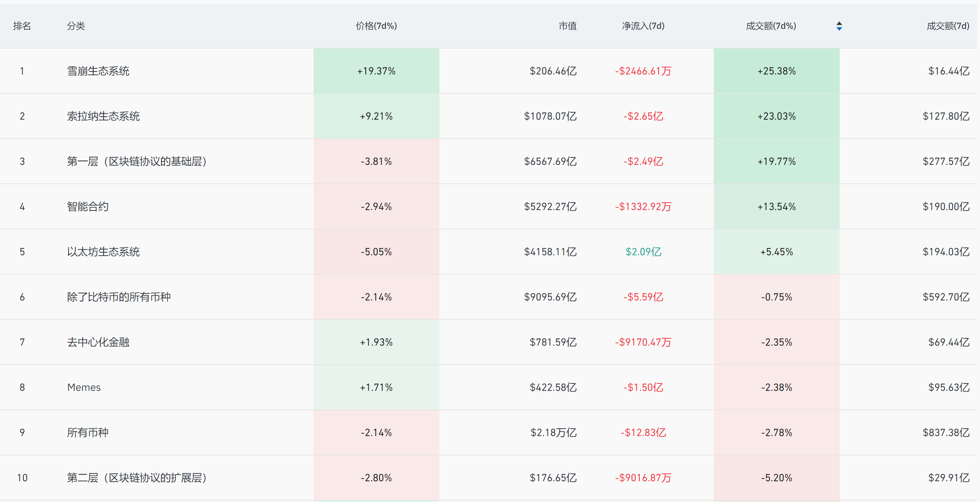Select volume change -0.75%
This screenshot has height=502, width=980.
point(776,297)
